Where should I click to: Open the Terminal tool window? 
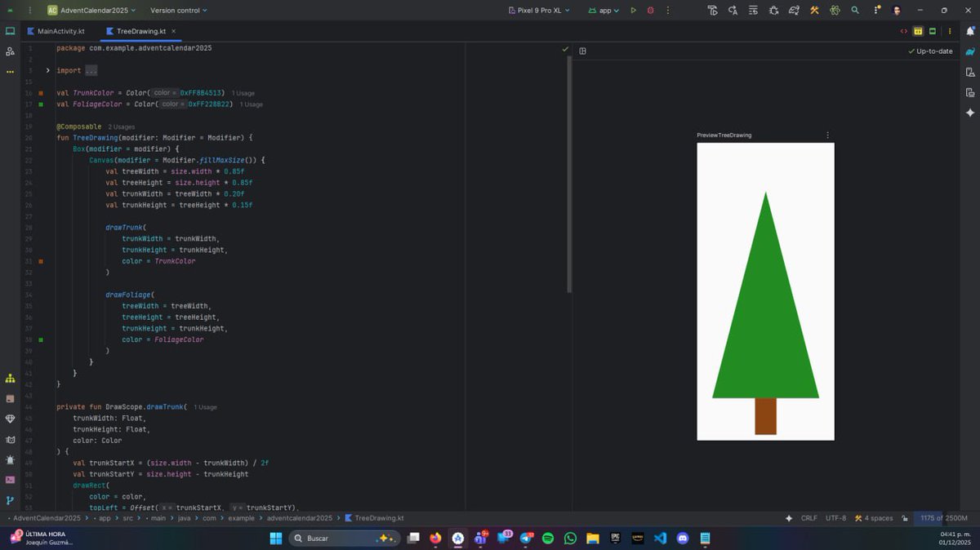pos(10,480)
